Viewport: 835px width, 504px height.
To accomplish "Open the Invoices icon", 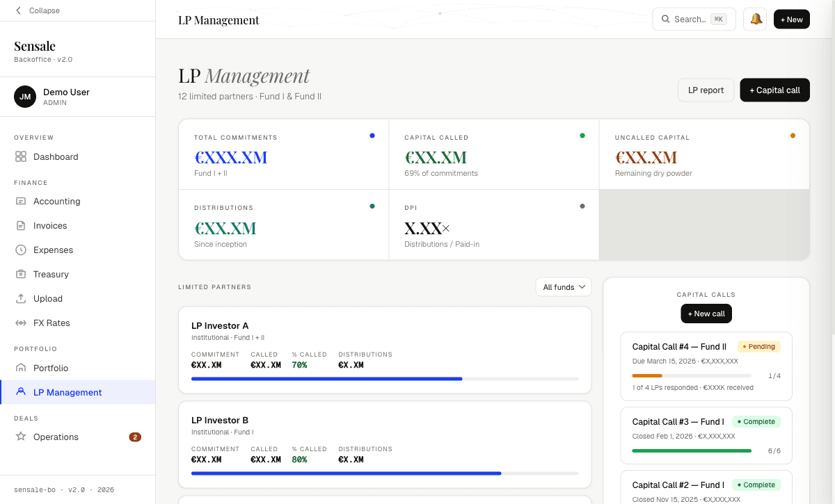I will pyautogui.click(x=22, y=225).
